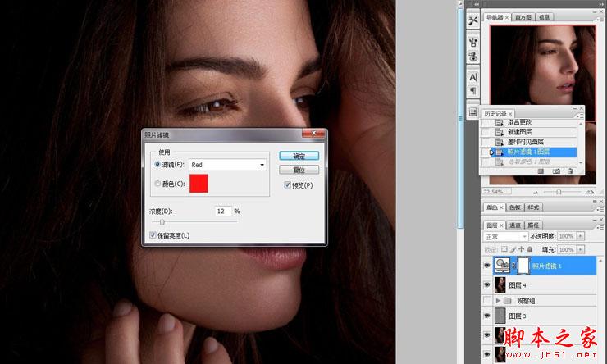
Task: Click create new document from state icon
Action: (541, 171)
